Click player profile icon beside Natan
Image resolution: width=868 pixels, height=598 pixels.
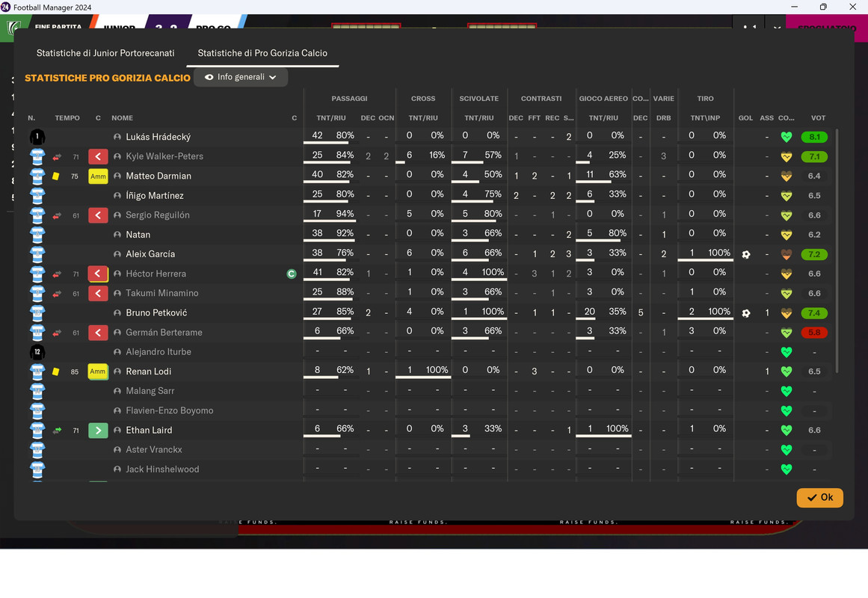tap(117, 235)
